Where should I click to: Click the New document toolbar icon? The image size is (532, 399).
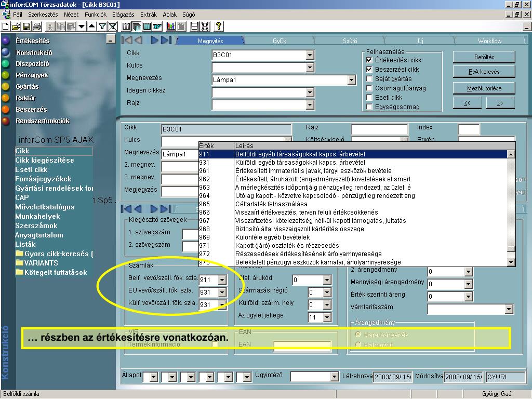[x=6, y=26]
